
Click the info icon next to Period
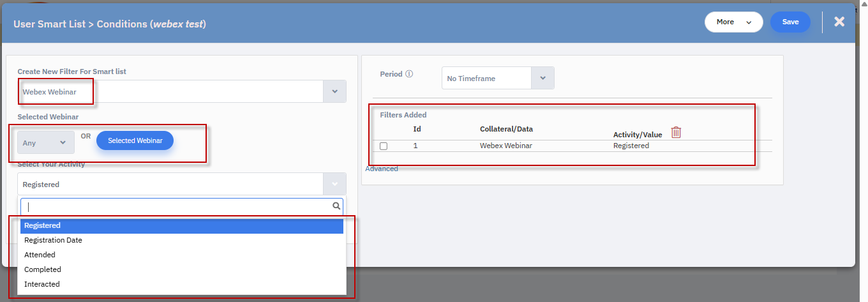(x=409, y=74)
